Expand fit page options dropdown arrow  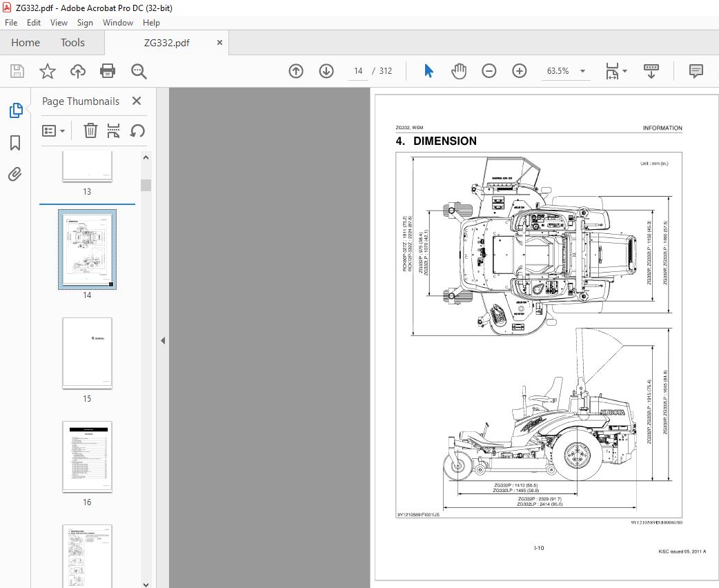(624, 71)
